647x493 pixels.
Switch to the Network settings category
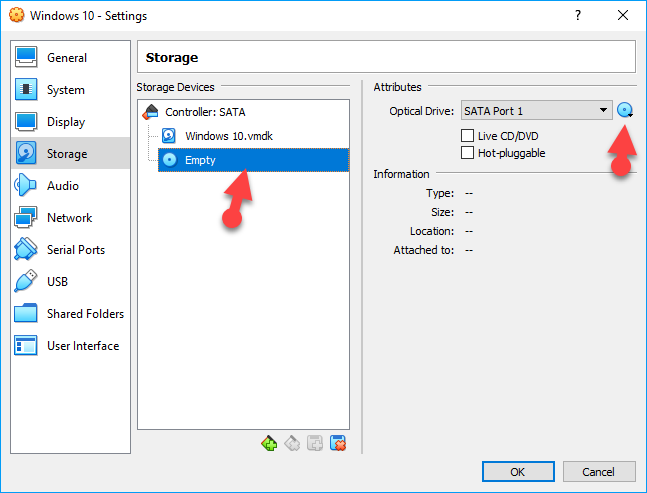coord(69,218)
